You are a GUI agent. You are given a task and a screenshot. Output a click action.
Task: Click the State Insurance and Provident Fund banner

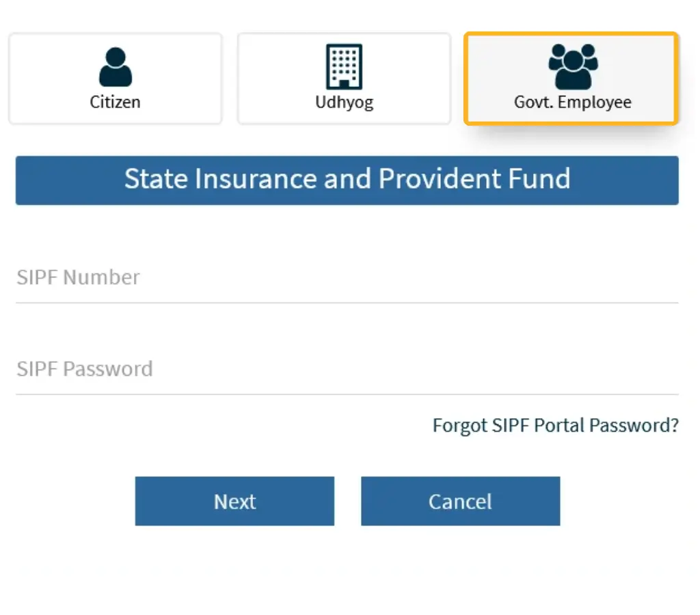[x=347, y=180]
